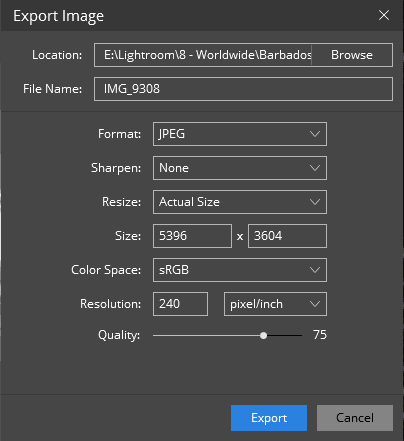The image size is (404, 441).
Task: Click the width field showing 5396
Action: point(192,236)
